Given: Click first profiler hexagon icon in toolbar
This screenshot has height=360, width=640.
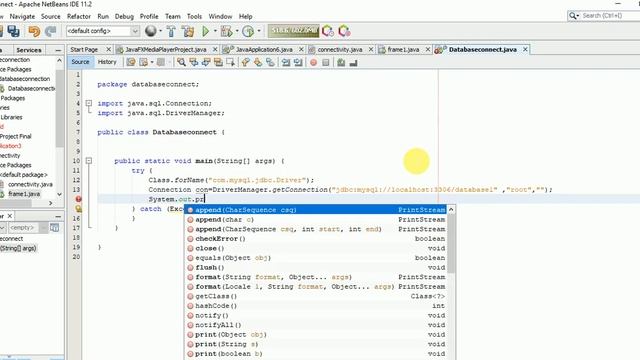Looking at the screenshot, I should tap(328, 31).
